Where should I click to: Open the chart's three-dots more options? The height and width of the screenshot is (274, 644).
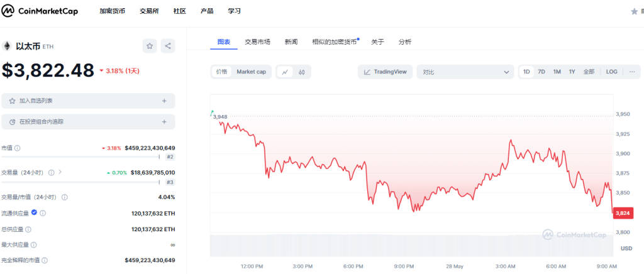pos(632,72)
